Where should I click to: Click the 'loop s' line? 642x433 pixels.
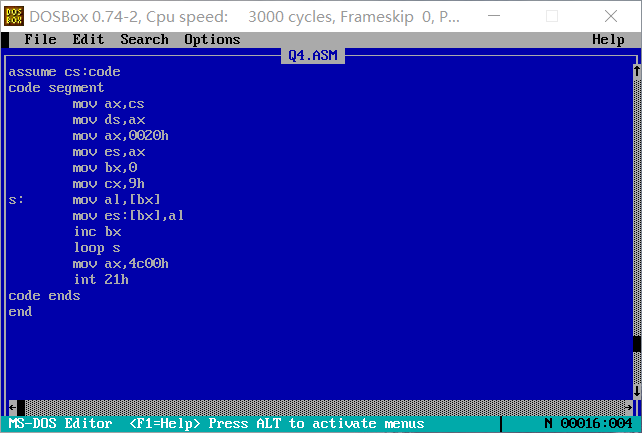point(97,248)
